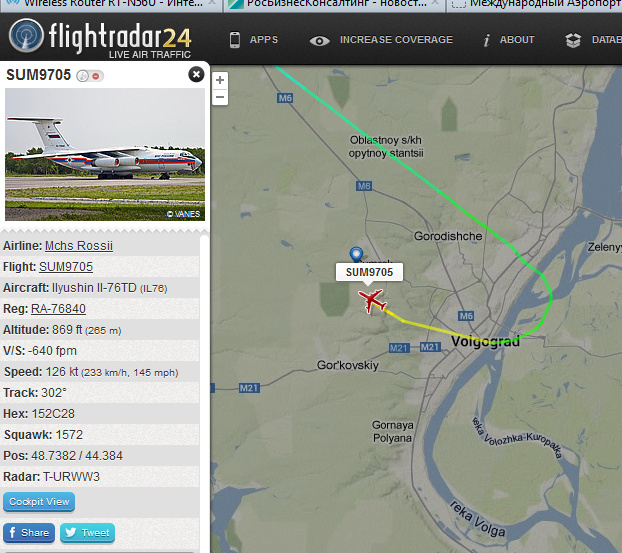Image resolution: width=622 pixels, height=553 pixels.
Task: Open the RA-76840 registration link
Action: point(58,309)
